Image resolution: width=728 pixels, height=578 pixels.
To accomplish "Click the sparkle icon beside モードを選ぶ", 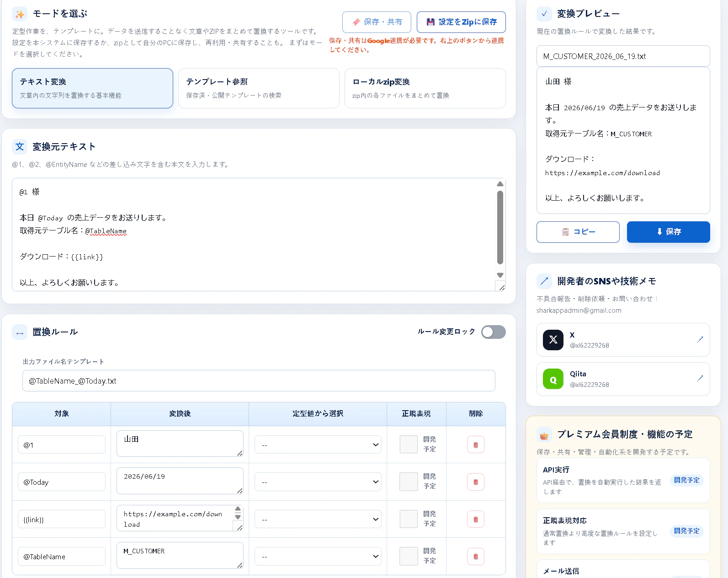I will click(x=20, y=14).
